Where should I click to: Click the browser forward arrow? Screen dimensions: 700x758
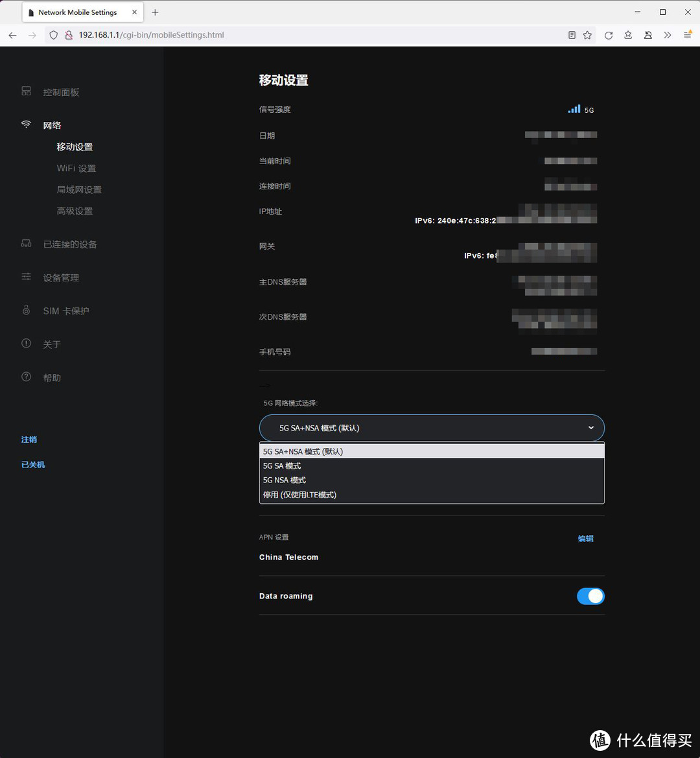(32, 35)
